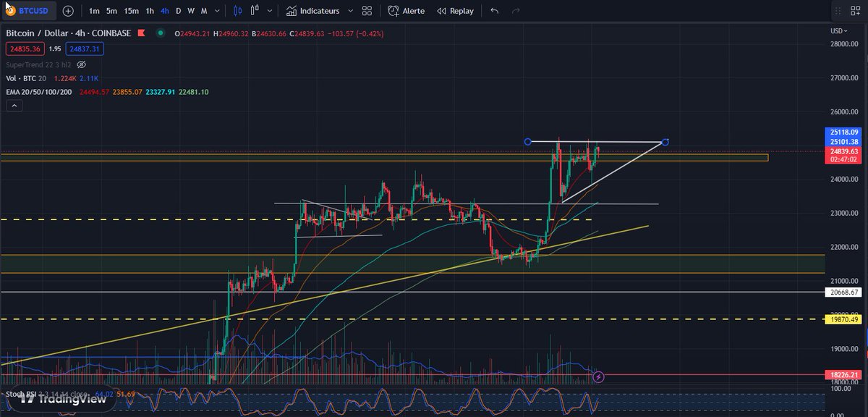
Task: Collapse the indicator legend with the chevron
Action: click(14, 105)
